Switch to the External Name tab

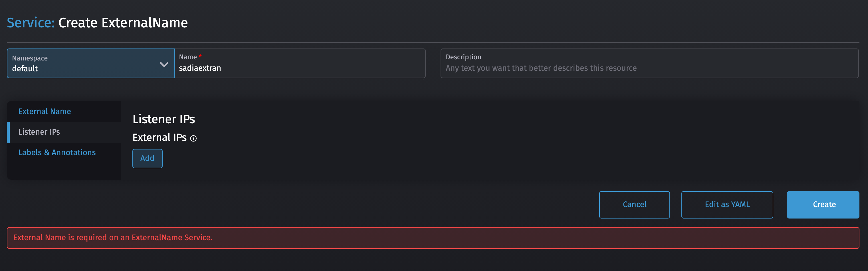pyautogui.click(x=45, y=111)
